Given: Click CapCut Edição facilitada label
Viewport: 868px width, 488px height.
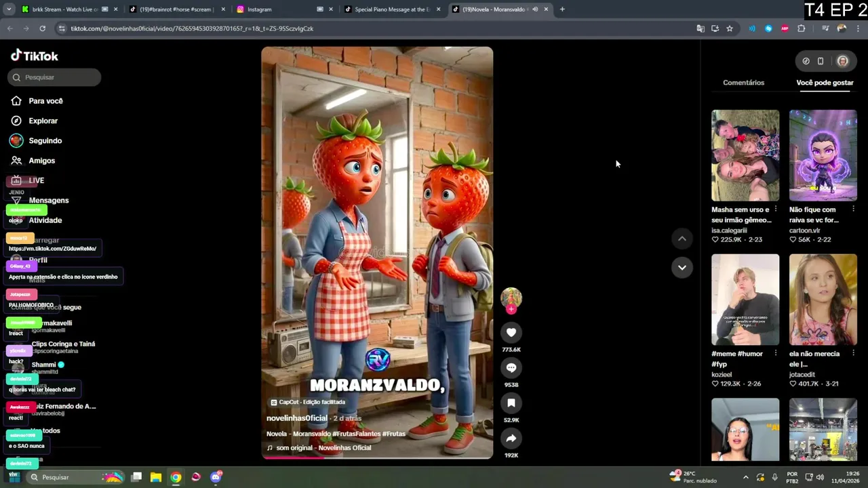Looking at the screenshot, I should click(309, 402).
